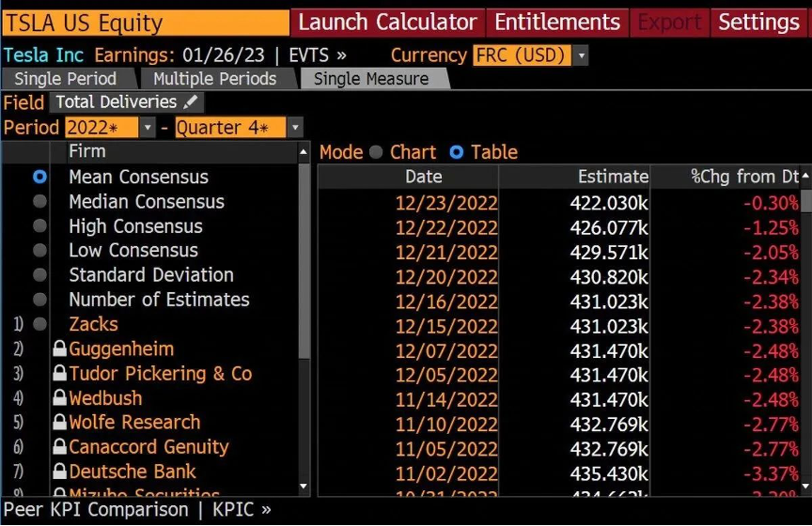Select the Median Consensus radio button

pos(39,201)
